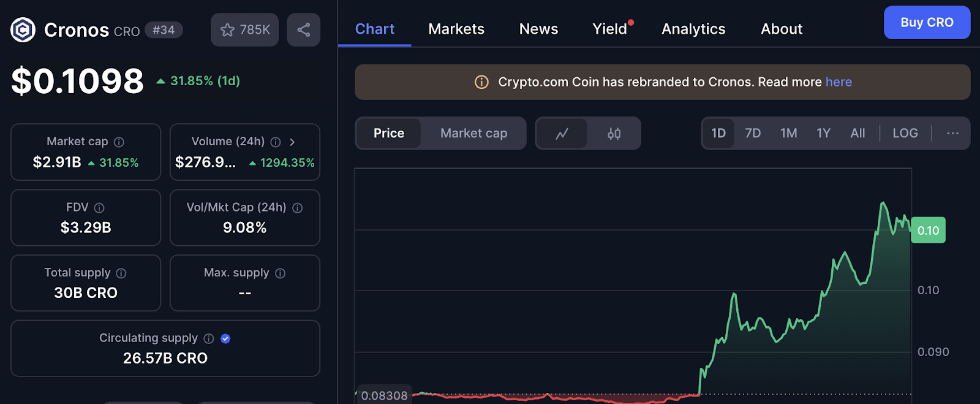Click the green 0.10 current price marker
980x404 pixels.
coord(928,231)
